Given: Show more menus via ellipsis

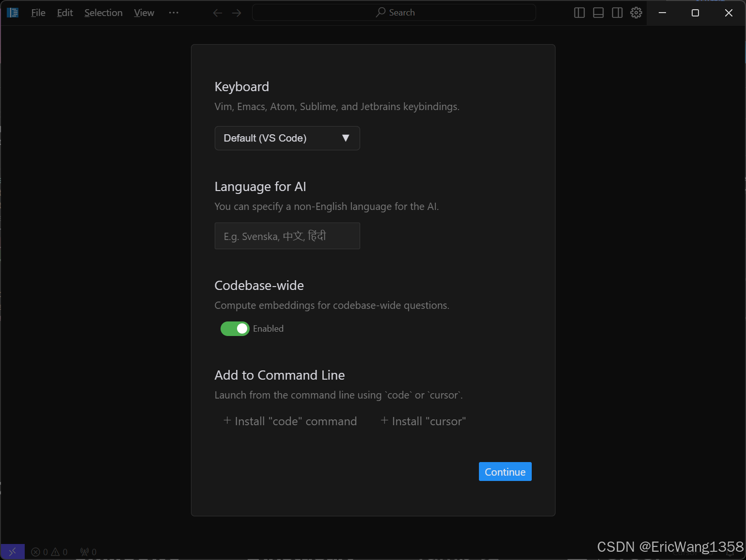Looking at the screenshot, I should (x=174, y=13).
